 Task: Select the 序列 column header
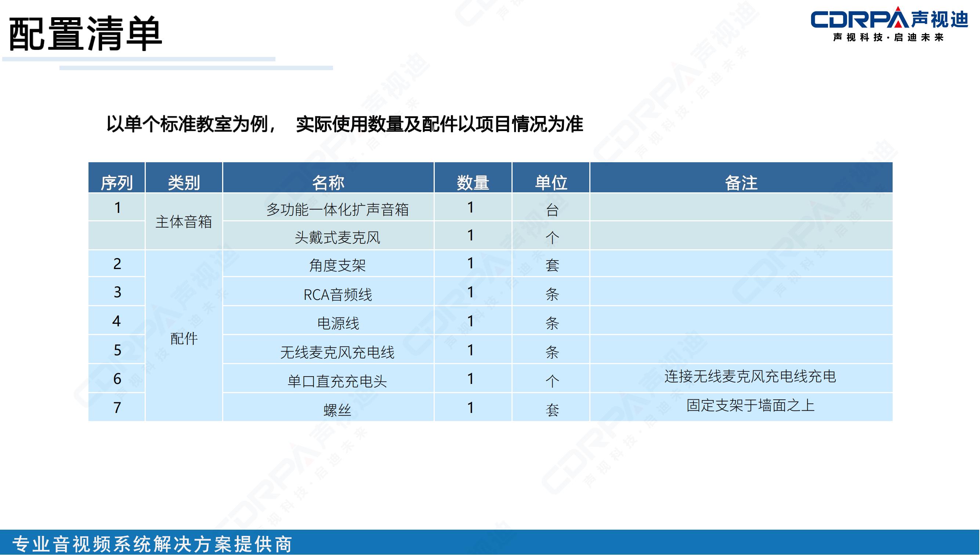[x=117, y=181]
